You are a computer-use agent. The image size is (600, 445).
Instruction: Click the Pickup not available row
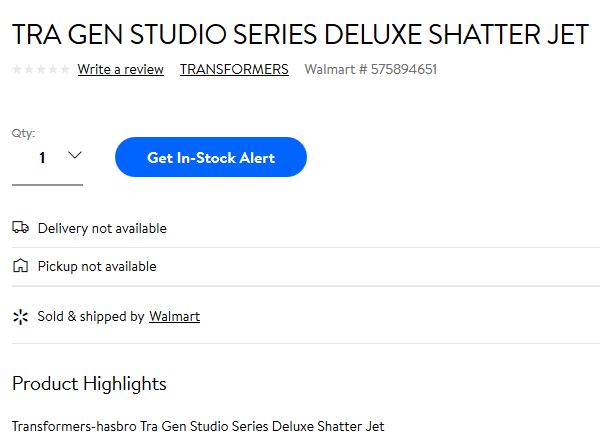coord(306,266)
